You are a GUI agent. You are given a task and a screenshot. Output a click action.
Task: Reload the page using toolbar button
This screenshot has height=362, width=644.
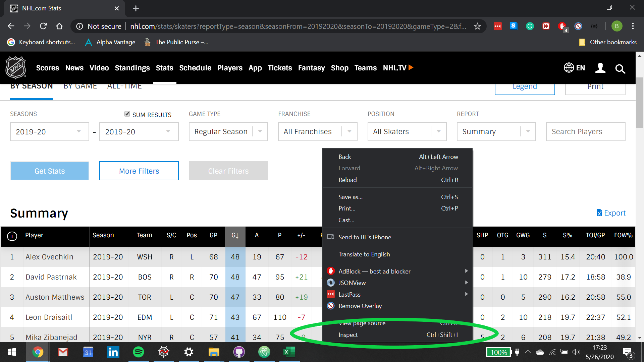pos(43,26)
